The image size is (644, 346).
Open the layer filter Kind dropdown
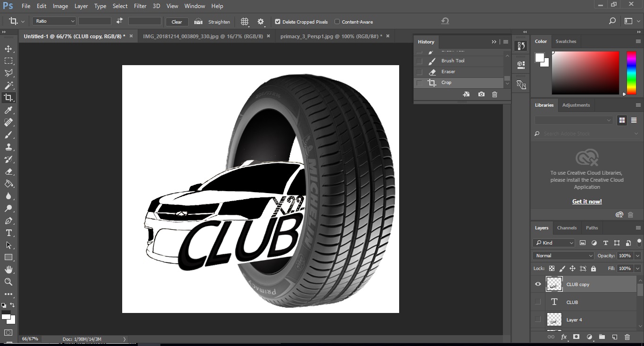click(554, 243)
